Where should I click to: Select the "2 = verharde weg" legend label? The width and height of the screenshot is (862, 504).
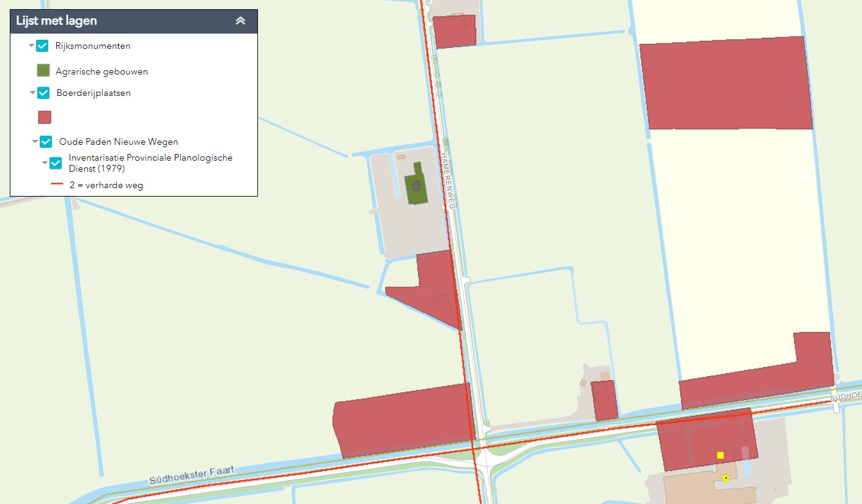pyautogui.click(x=106, y=185)
